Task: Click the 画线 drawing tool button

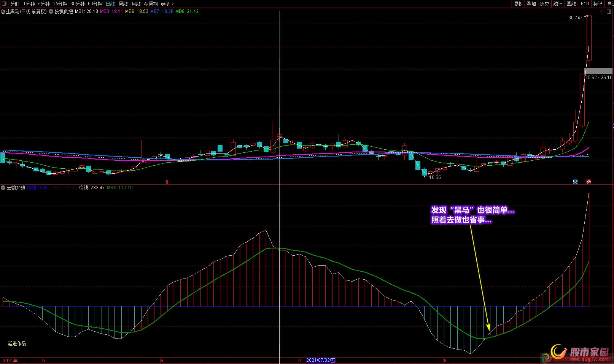Action: click(x=571, y=4)
